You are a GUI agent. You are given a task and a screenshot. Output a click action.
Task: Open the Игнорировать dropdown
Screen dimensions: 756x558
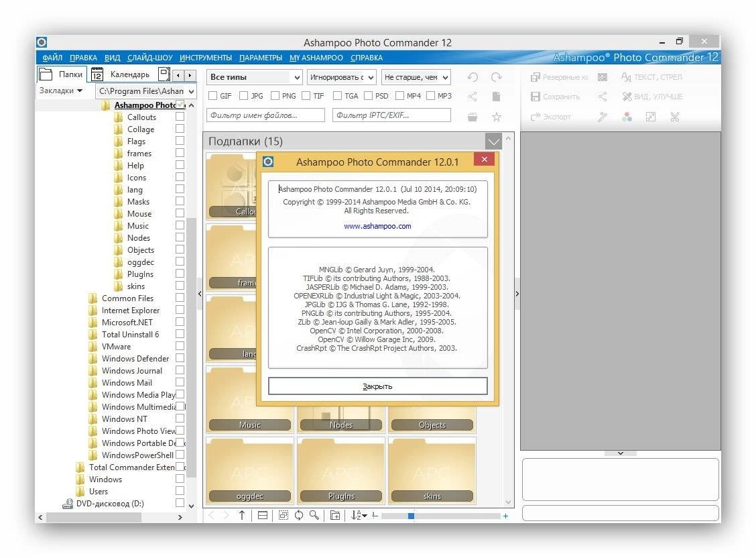click(341, 77)
